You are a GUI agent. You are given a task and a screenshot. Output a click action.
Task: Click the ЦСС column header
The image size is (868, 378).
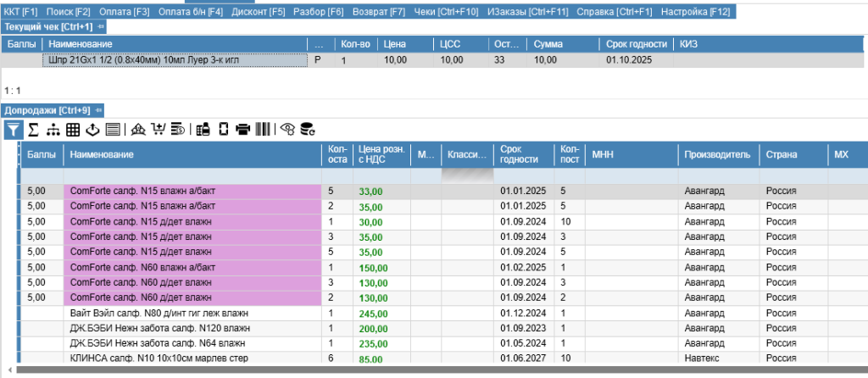pyautogui.click(x=460, y=44)
